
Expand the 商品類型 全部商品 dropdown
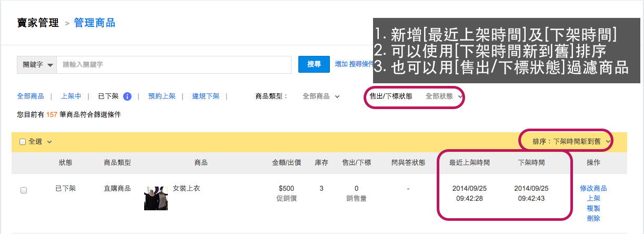click(x=321, y=96)
